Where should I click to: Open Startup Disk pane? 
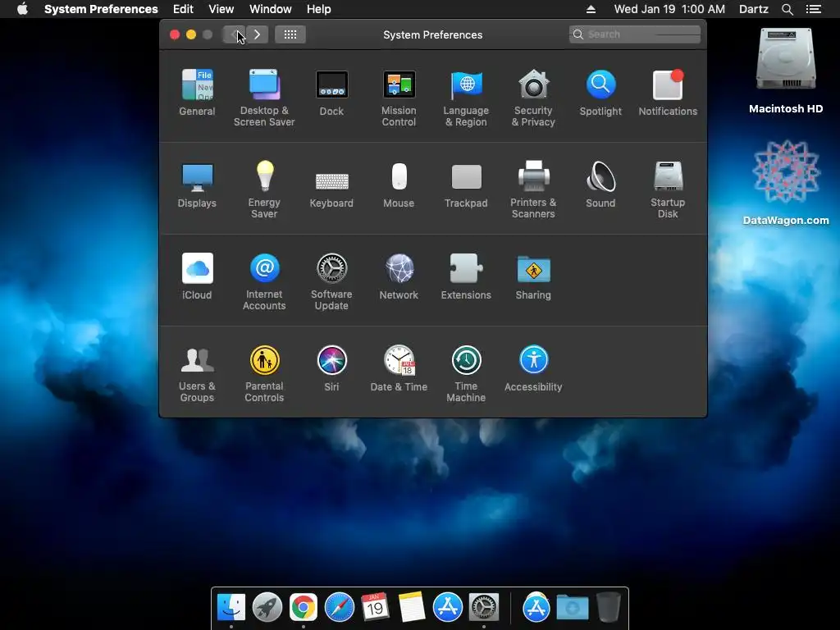(x=668, y=189)
